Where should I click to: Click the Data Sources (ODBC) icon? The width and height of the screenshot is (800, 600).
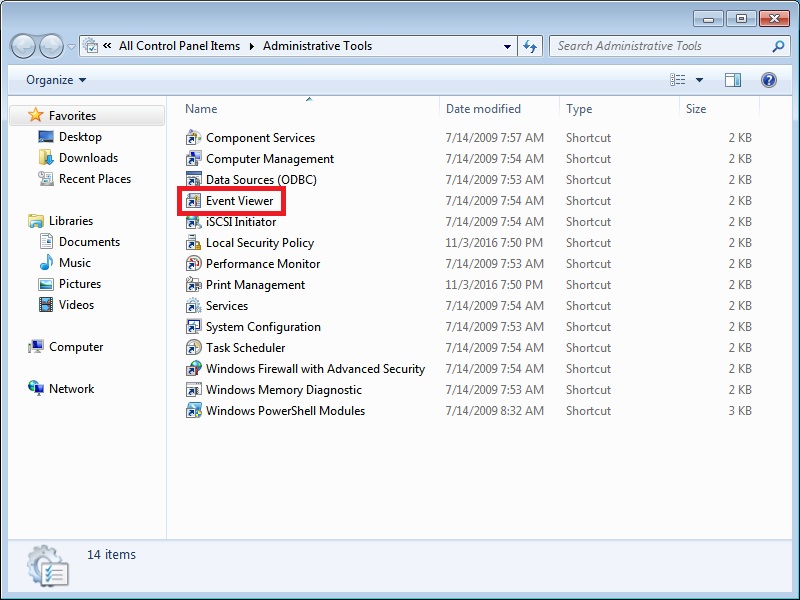[193, 180]
